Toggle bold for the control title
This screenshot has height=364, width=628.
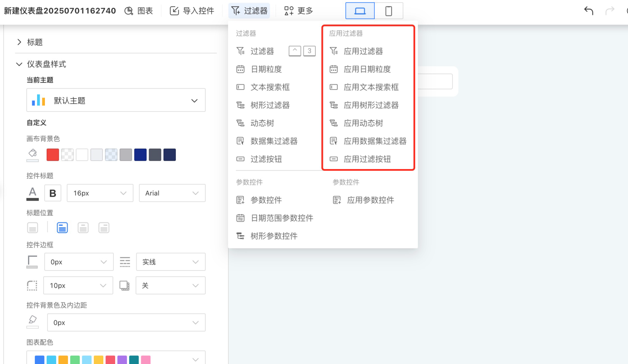point(53,193)
